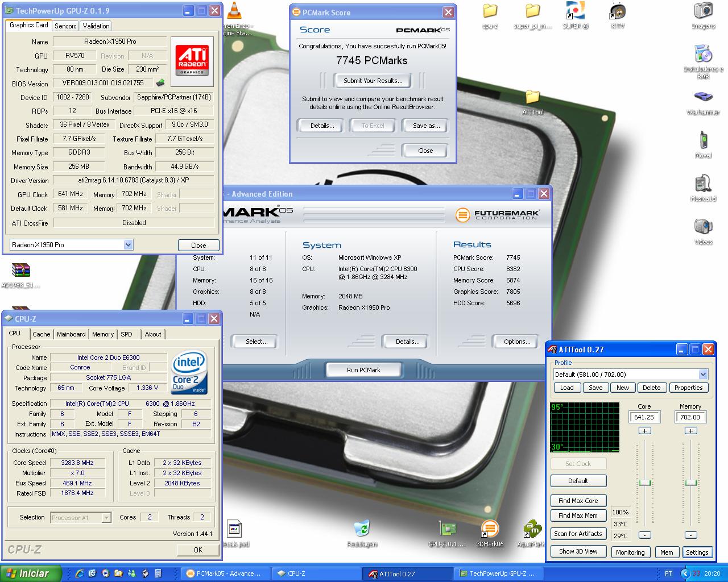
Task: Click the Close button at the bottom of GPU-Z
Action: pos(198,246)
